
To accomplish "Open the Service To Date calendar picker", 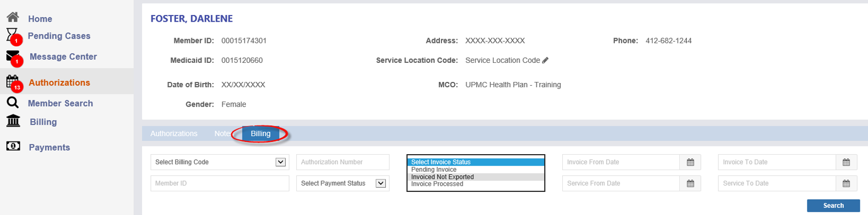I will (846, 184).
